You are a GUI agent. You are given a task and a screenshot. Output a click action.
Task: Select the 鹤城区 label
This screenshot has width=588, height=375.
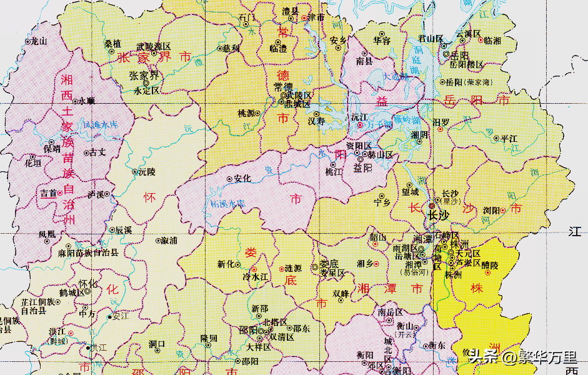pyautogui.click(x=72, y=292)
